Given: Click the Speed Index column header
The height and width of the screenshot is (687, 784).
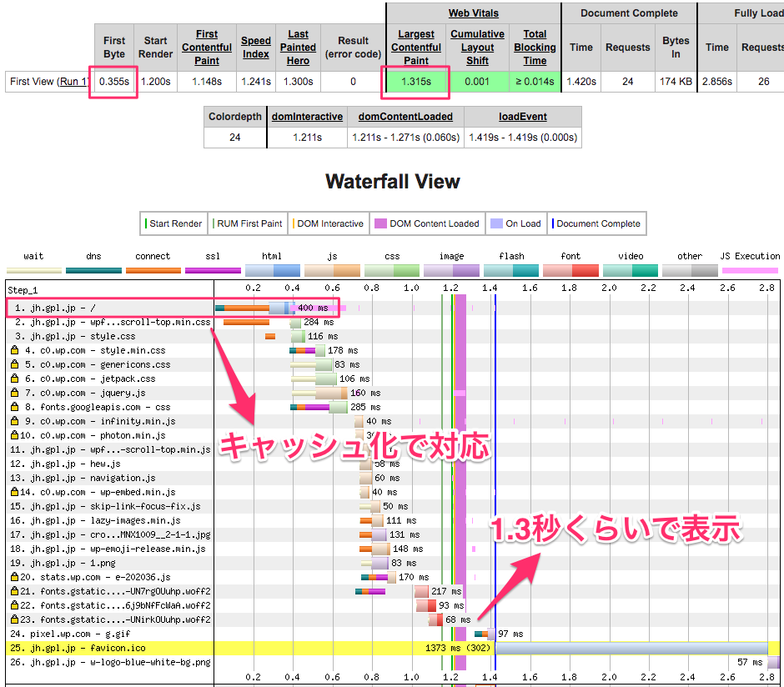Looking at the screenshot, I should coord(256,43).
